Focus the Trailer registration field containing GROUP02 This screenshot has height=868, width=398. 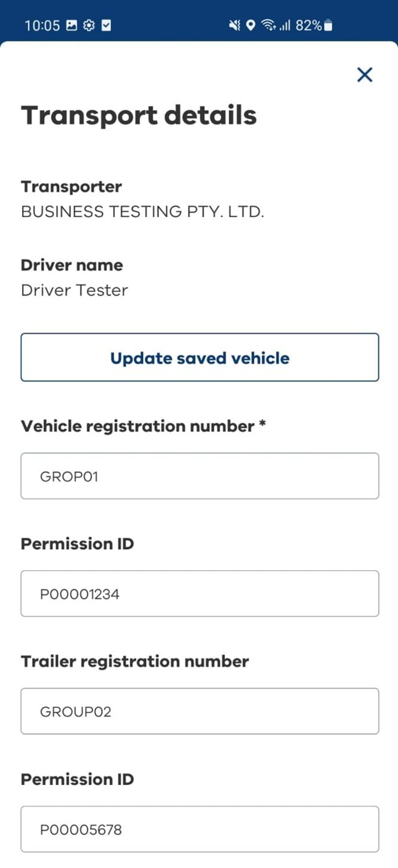point(200,711)
